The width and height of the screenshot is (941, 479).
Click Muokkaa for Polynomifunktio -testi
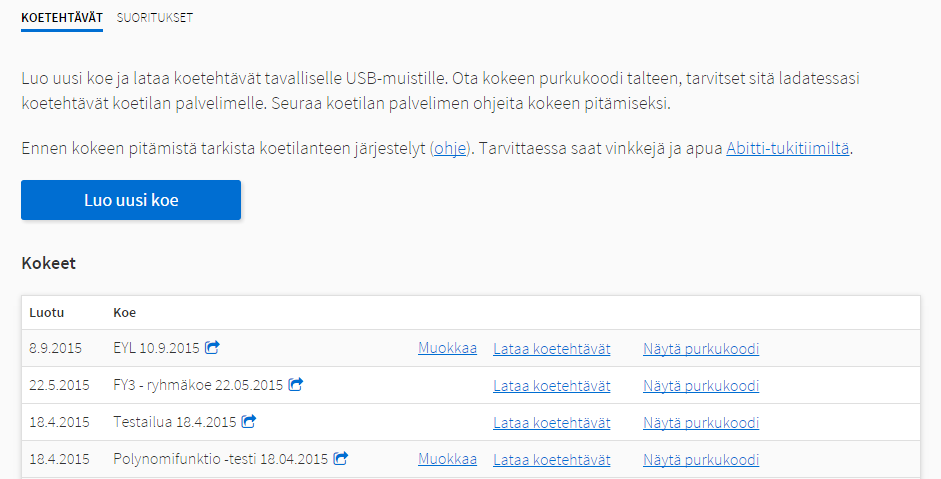pos(448,459)
